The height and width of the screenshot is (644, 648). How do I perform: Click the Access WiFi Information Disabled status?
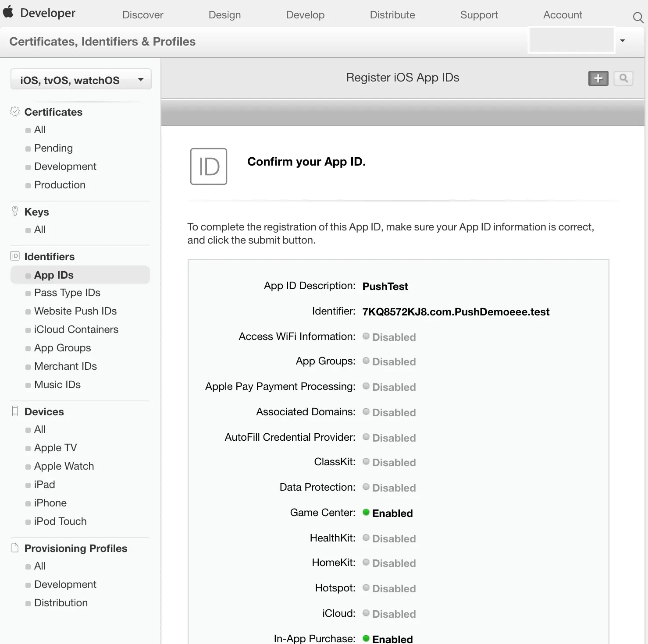pos(389,337)
